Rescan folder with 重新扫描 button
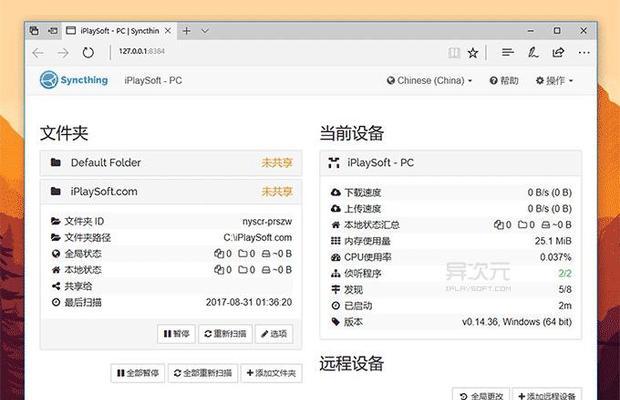This screenshot has width=620, height=400. [225, 334]
